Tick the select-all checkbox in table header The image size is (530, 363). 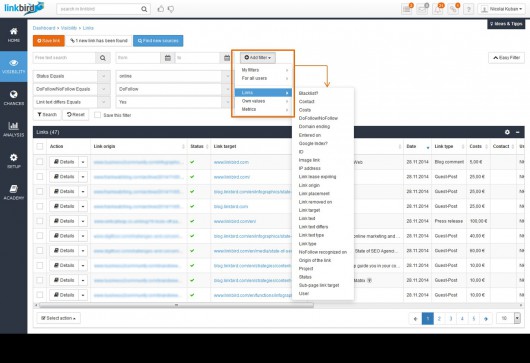(x=40, y=146)
